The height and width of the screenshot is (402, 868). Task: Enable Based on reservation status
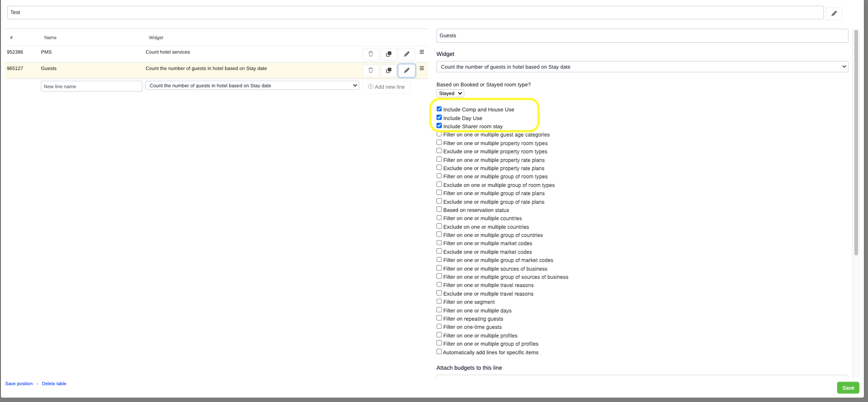(439, 210)
